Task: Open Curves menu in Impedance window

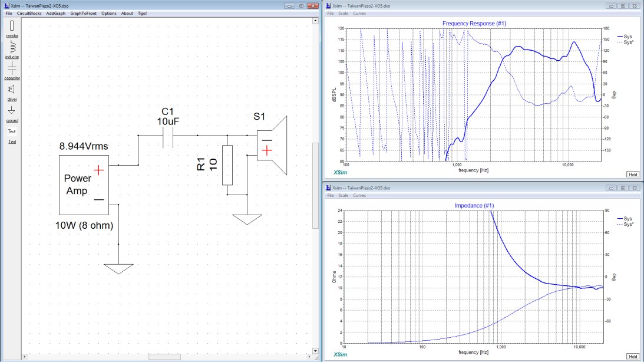Action: click(359, 196)
